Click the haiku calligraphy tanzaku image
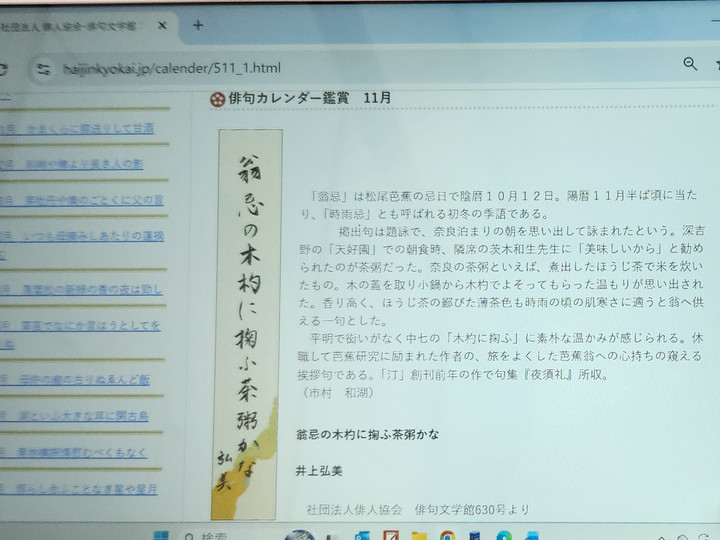 [x=247, y=320]
